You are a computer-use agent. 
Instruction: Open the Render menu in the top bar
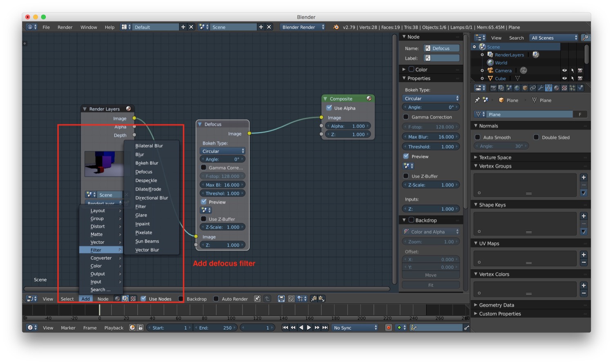coord(65,27)
